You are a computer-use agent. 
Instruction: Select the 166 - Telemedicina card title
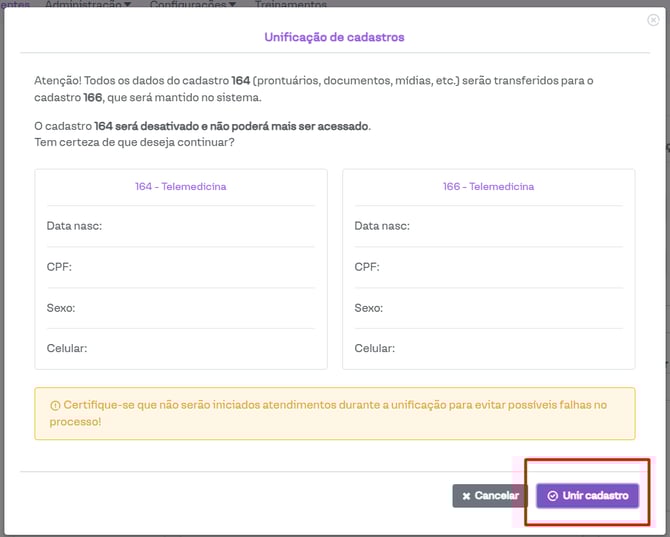pyautogui.click(x=488, y=186)
